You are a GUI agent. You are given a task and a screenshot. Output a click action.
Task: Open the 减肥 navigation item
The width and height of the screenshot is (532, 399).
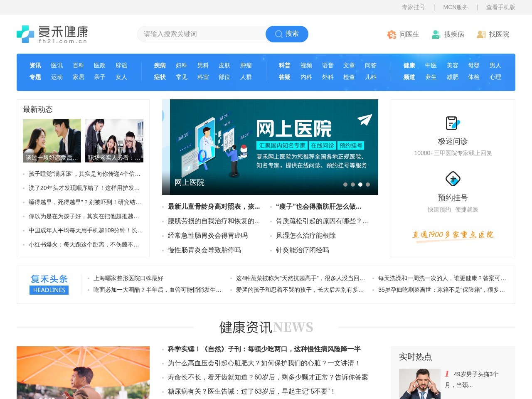[453, 77]
